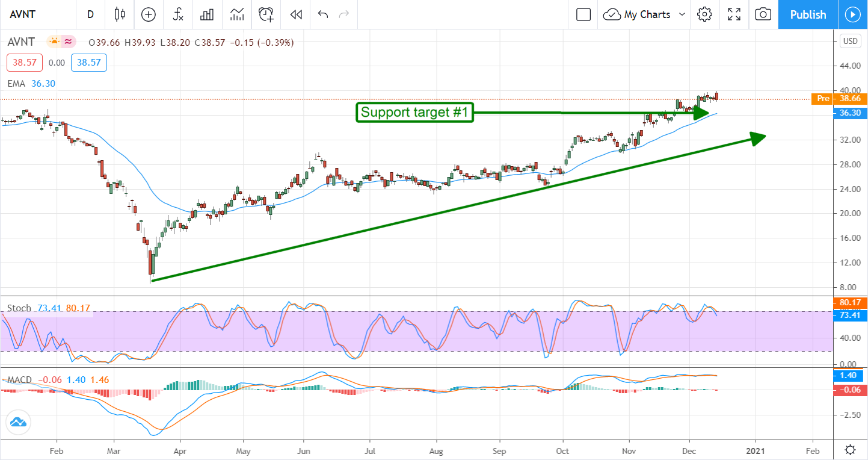Click the blue Publish button
The image size is (868, 460).
(x=808, y=14)
